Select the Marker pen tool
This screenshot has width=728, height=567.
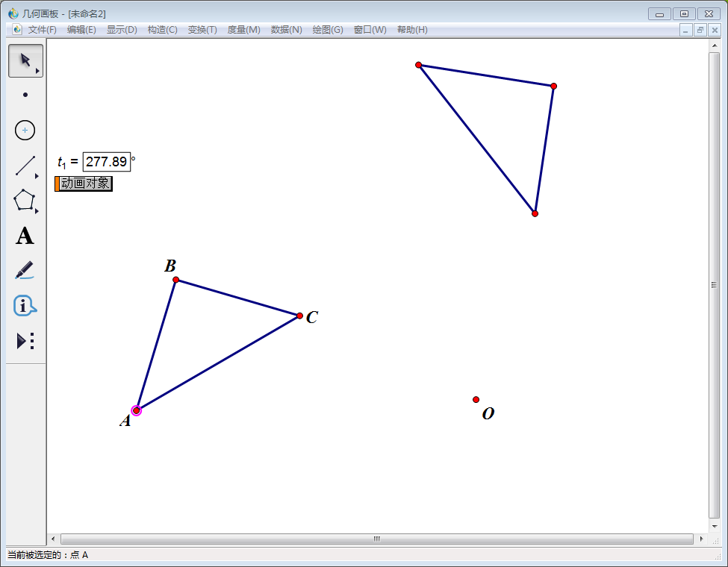coord(24,270)
